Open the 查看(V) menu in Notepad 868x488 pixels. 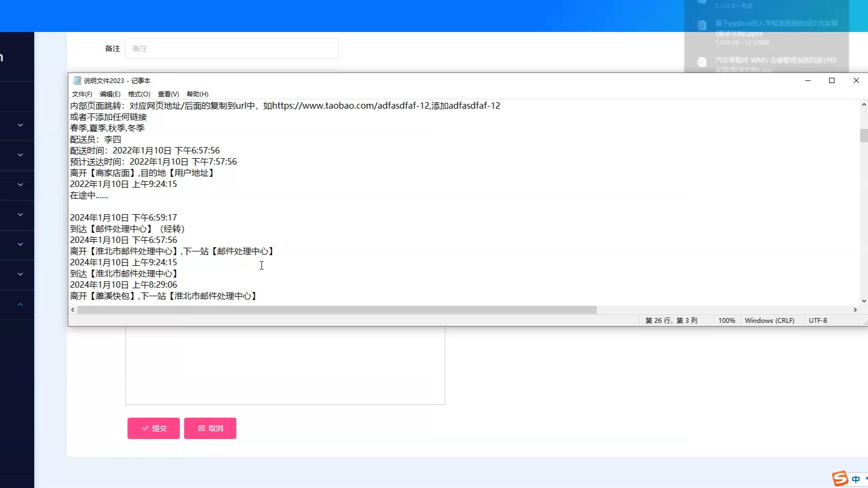click(x=168, y=94)
